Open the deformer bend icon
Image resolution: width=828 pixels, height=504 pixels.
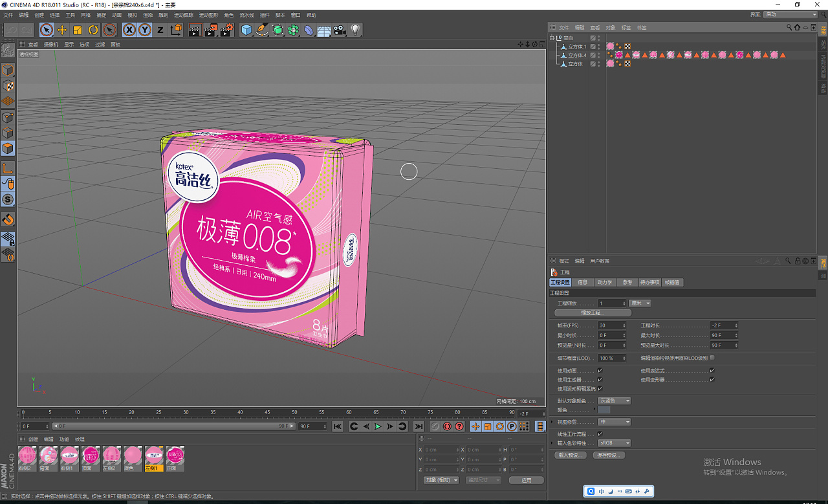[309, 30]
